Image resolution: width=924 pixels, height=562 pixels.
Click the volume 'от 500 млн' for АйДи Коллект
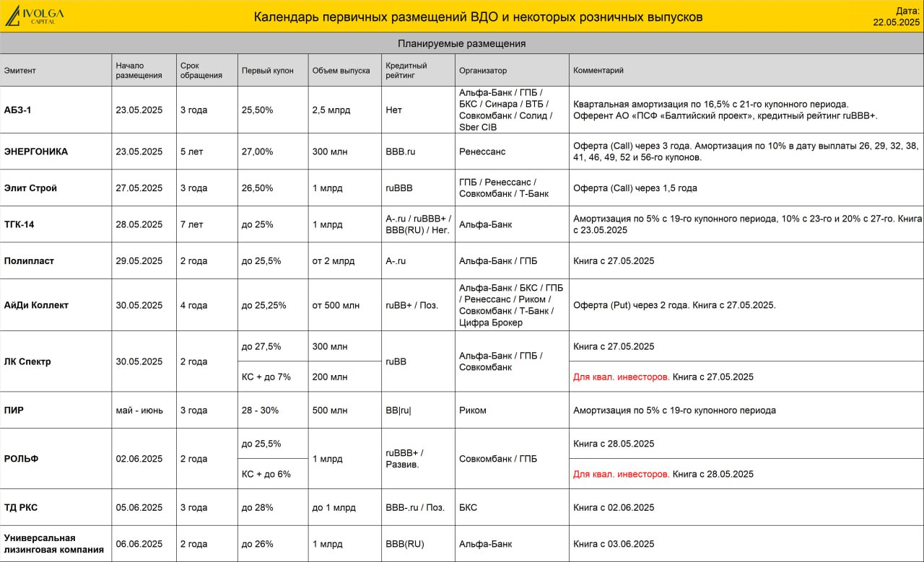point(336,305)
